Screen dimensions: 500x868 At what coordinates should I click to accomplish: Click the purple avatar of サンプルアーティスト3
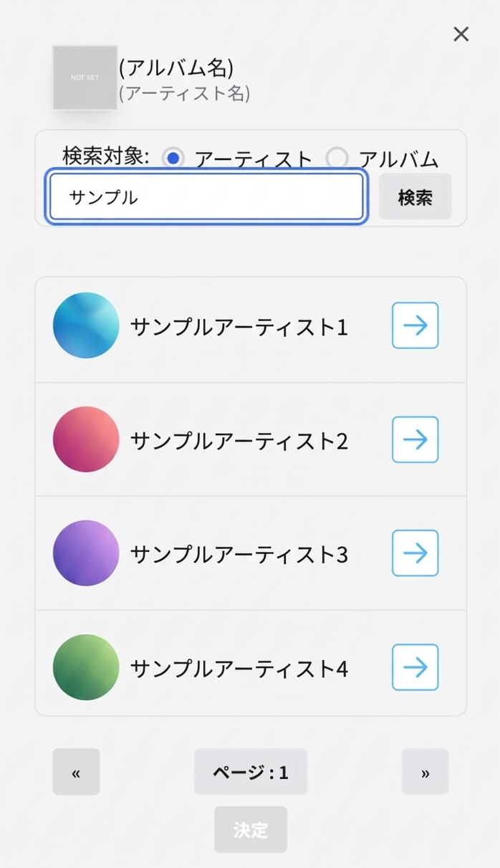pos(86,553)
